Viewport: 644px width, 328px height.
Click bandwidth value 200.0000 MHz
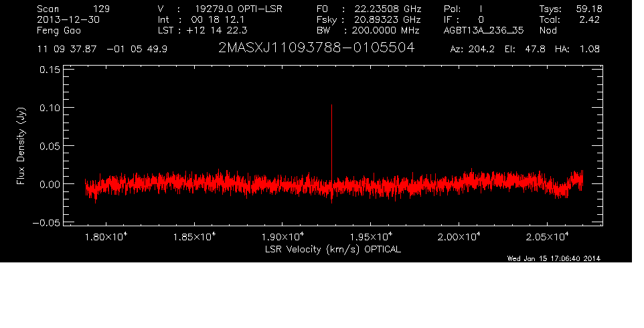[x=386, y=30]
